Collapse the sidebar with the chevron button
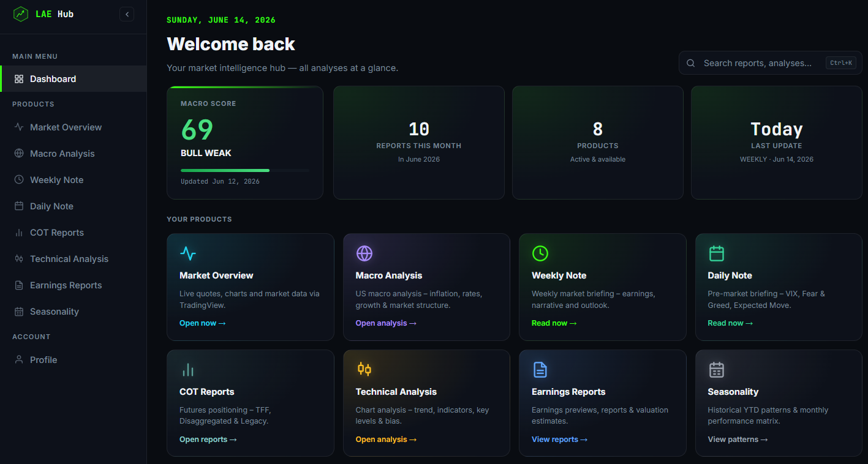 pos(127,14)
